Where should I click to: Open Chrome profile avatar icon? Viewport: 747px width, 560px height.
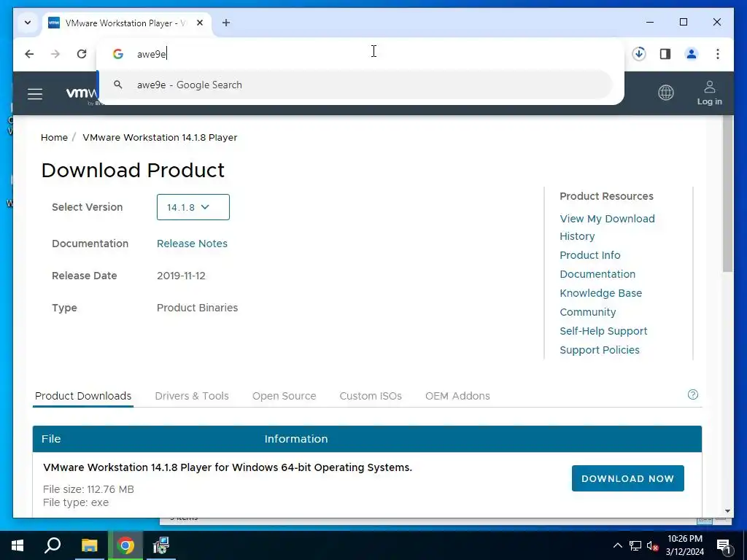(x=692, y=54)
